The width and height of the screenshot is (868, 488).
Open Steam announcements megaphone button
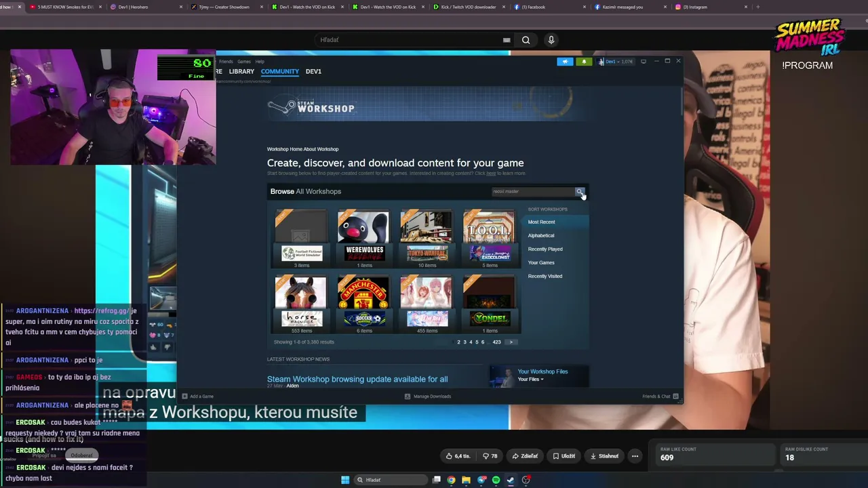point(565,62)
